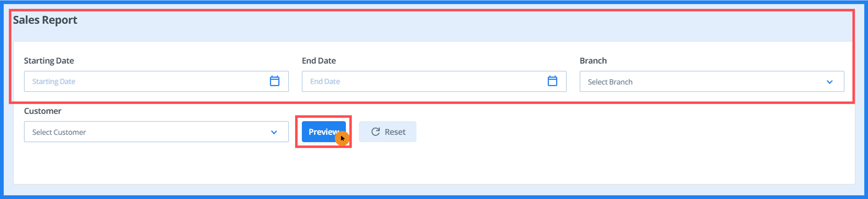The height and width of the screenshot is (199, 868).
Task: Click the 'Starting Date' placeholder text
Action: [x=54, y=82]
